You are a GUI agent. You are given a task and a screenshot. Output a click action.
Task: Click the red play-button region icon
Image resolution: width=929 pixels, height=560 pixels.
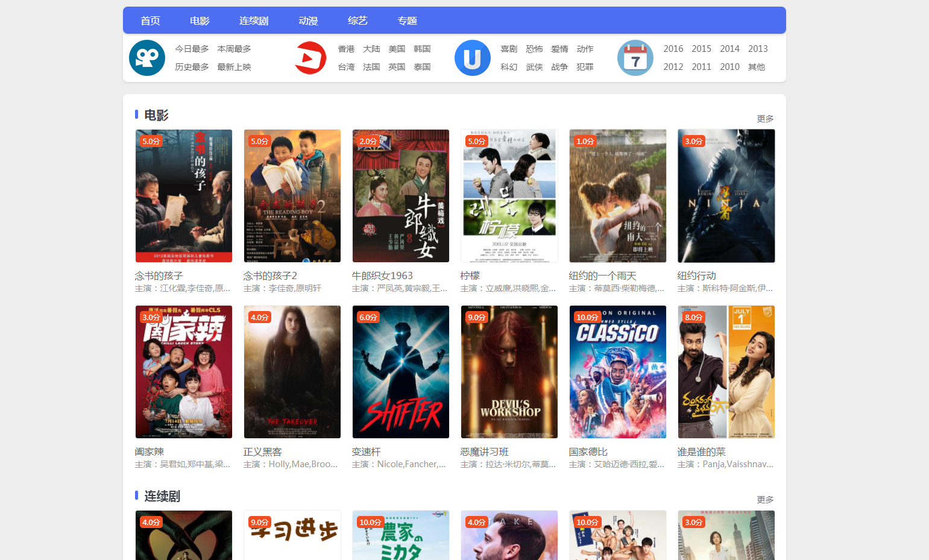point(310,58)
